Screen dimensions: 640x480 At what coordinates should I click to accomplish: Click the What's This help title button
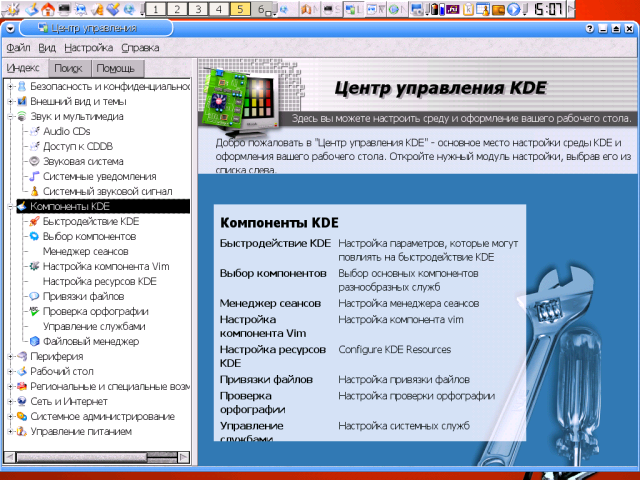589,29
